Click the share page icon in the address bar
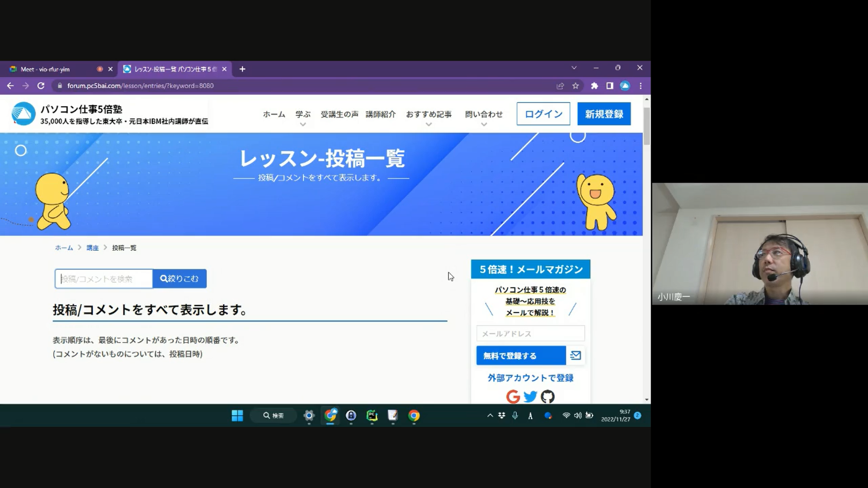 (560, 86)
